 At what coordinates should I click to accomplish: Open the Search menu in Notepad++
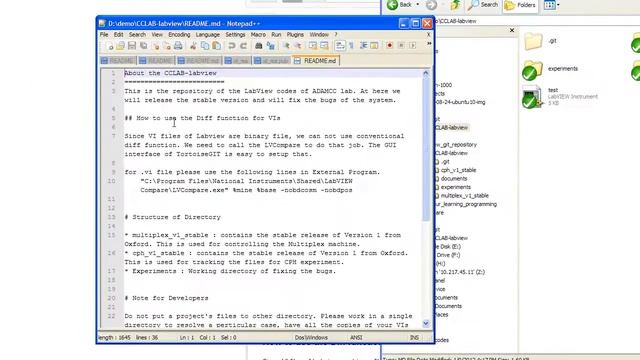[x=137, y=35]
